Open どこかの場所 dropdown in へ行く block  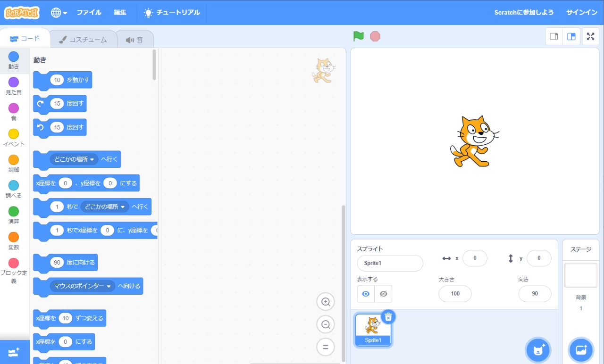coord(74,159)
